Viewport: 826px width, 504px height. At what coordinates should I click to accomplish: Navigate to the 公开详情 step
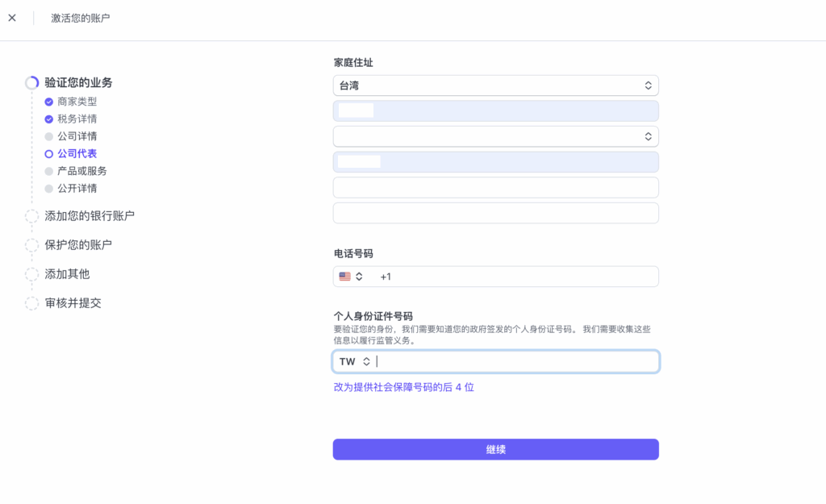pyautogui.click(x=77, y=188)
